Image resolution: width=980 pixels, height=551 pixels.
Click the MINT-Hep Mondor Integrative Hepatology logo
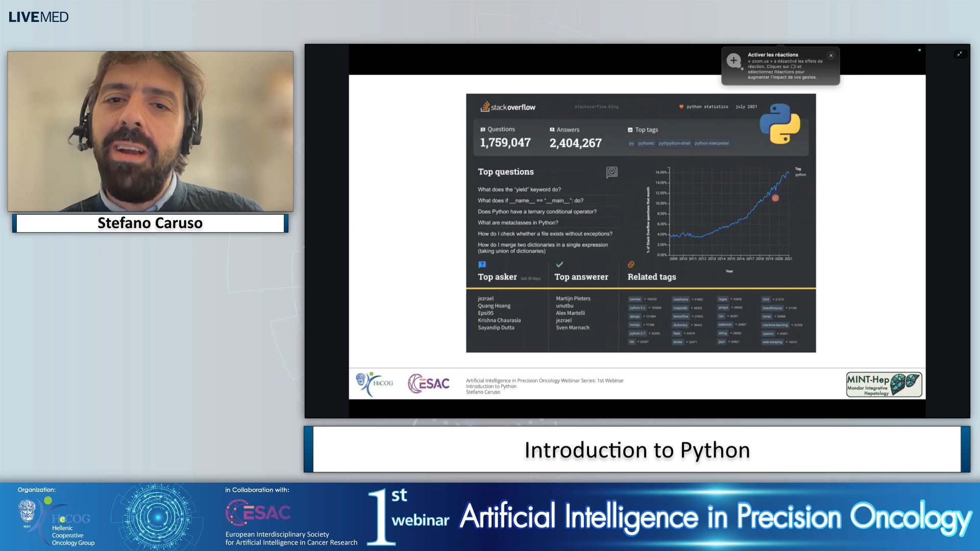click(x=884, y=385)
